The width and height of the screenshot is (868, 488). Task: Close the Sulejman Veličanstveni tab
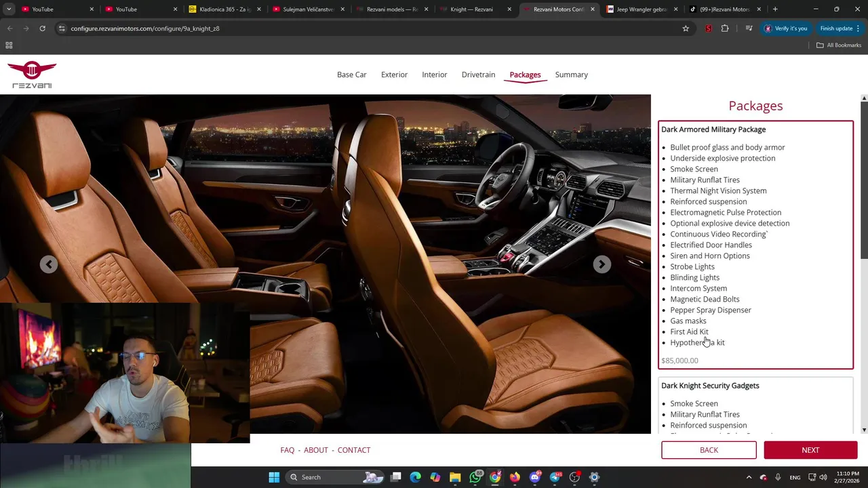tap(342, 9)
